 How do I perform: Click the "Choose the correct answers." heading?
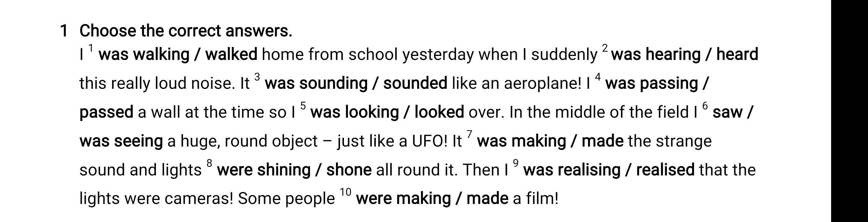pyautogui.click(x=186, y=31)
